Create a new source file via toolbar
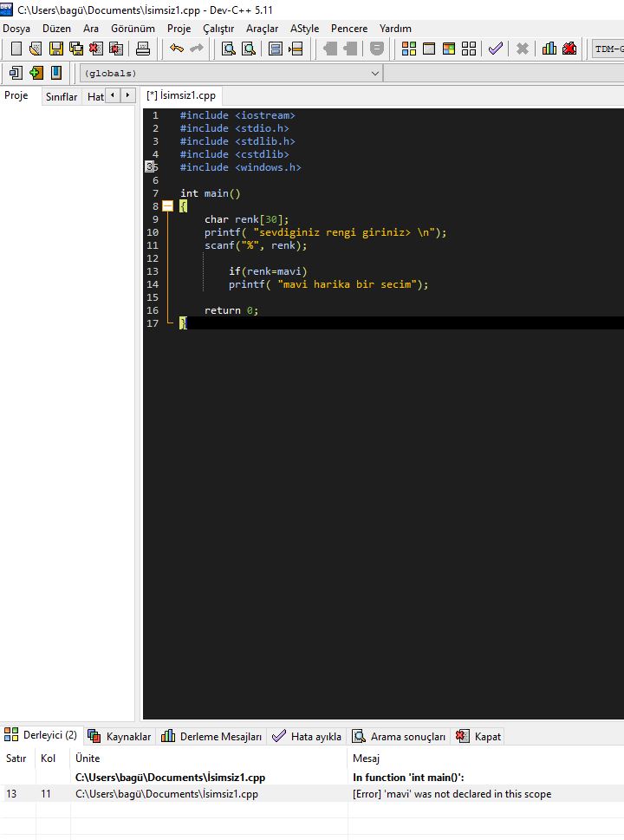This screenshot has height=840, width=624. [x=16, y=49]
